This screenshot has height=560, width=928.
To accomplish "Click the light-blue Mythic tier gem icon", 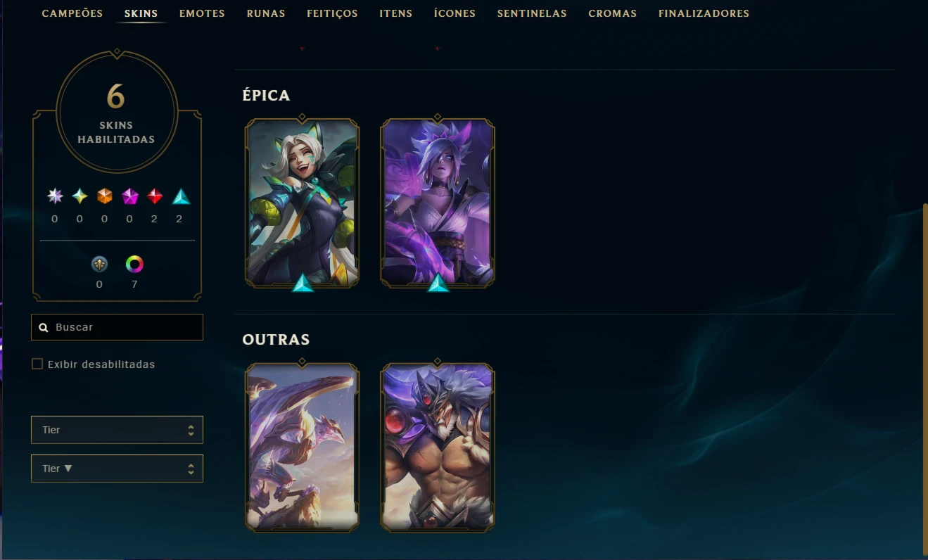I will 80,196.
